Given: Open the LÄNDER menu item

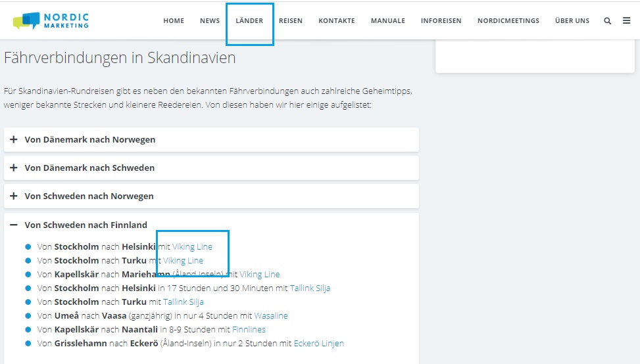Looking at the screenshot, I should (249, 21).
